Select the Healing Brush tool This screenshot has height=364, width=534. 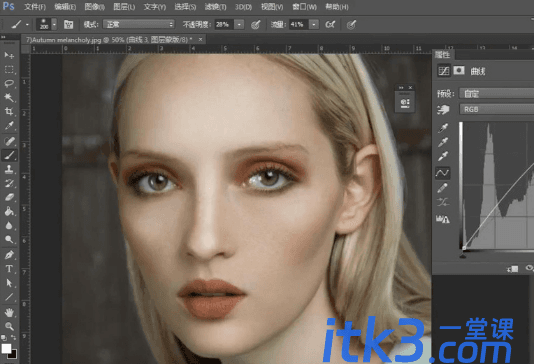point(9,141)
